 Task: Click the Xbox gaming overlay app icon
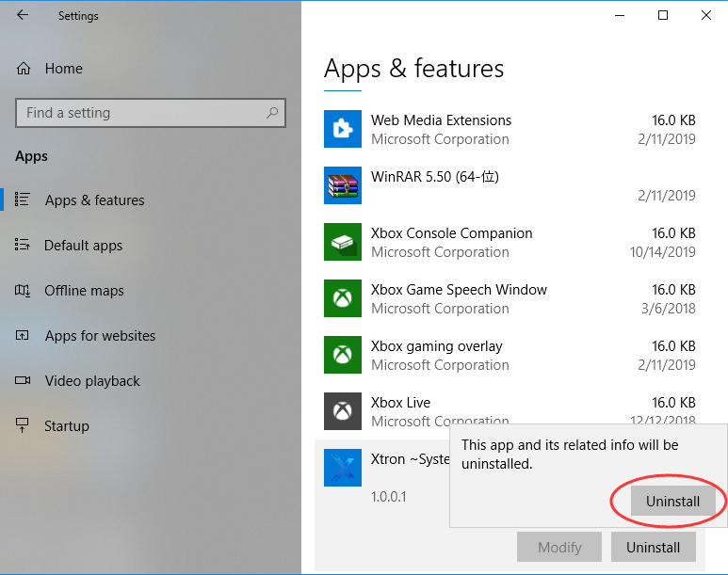coord(343,355)
